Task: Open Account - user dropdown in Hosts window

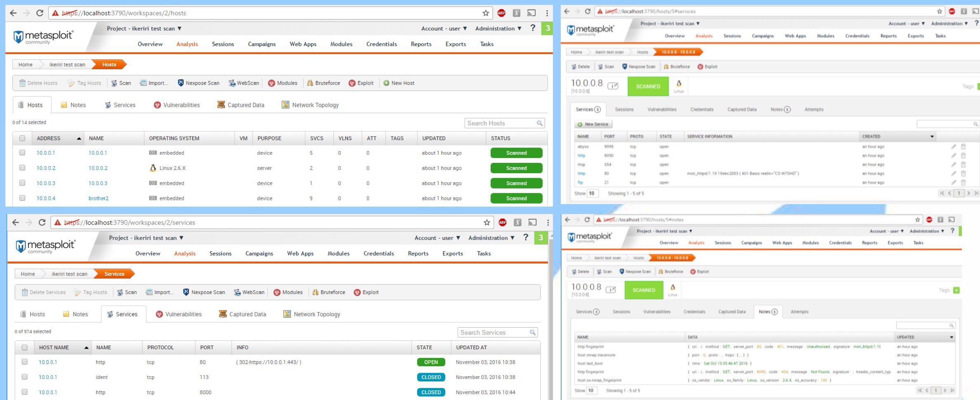Action: coord(444,28)
